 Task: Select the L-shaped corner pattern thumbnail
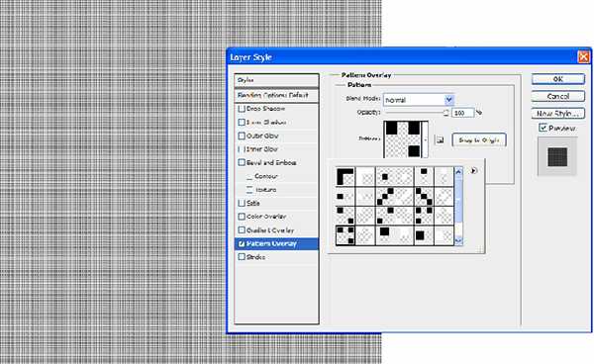pyautogui.click(x=346, y=176)
